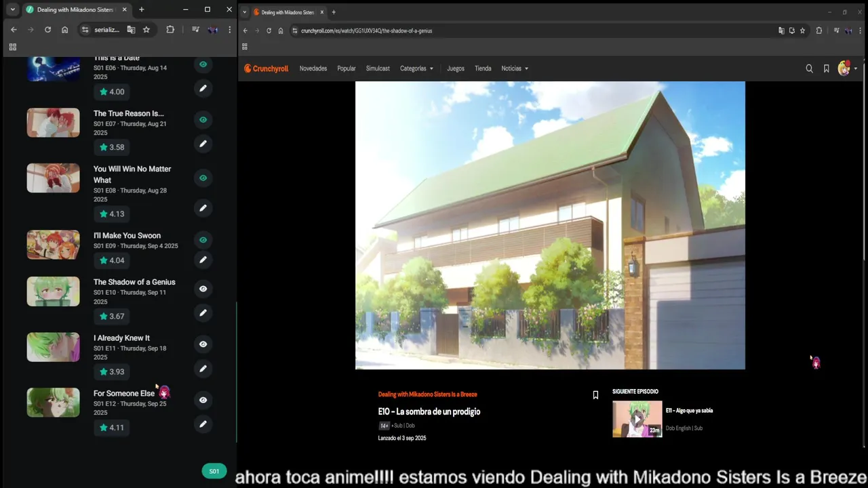Edit the entry for I Already Knew It
The height and width of the screenshot is (488, 868).
click(x=203, y=369)
